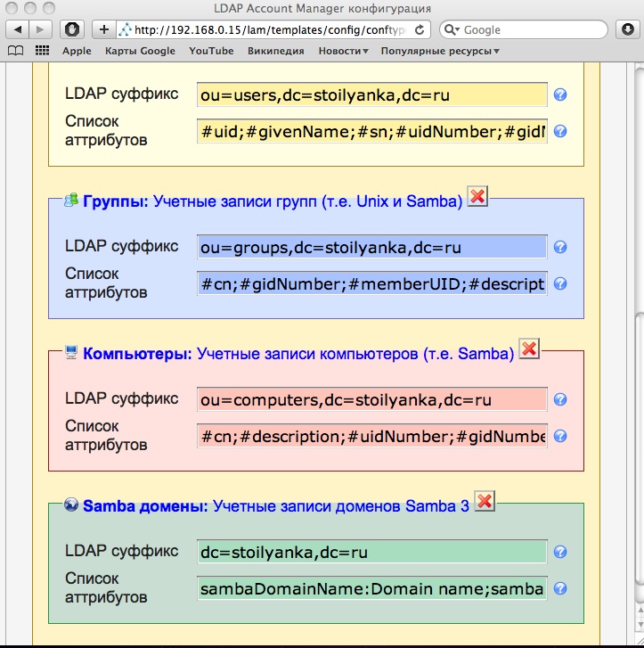Open help for groups LDAP суффикс
The width and height of the screenshot is (644, 648).
(560, 248)
